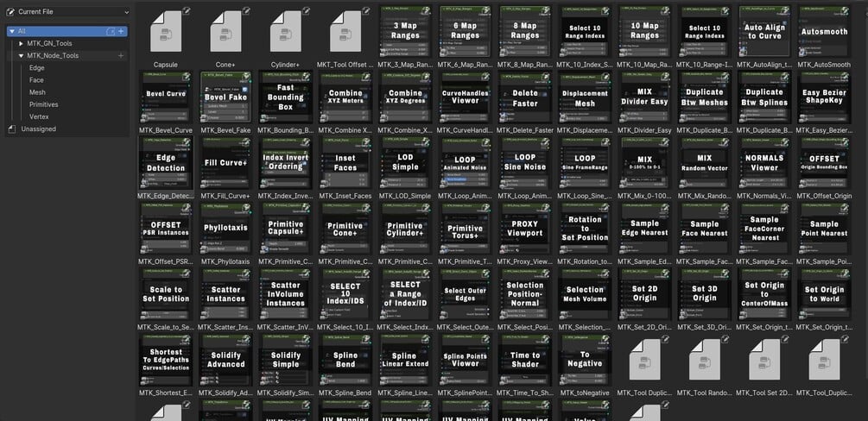The height and width of the screenshot is (421, 868).
Task: Click the MTK_Divider_Easy asset name
Action: [644, 130]
